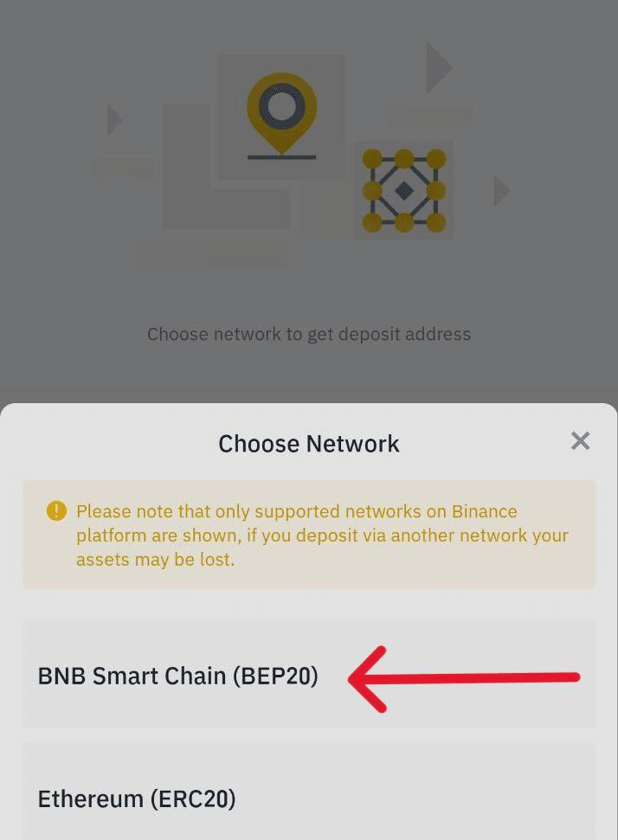The image size is (618, 840).
Task: Select BNB Smart Chain (BEP20) network
Action: pos(309,675)
